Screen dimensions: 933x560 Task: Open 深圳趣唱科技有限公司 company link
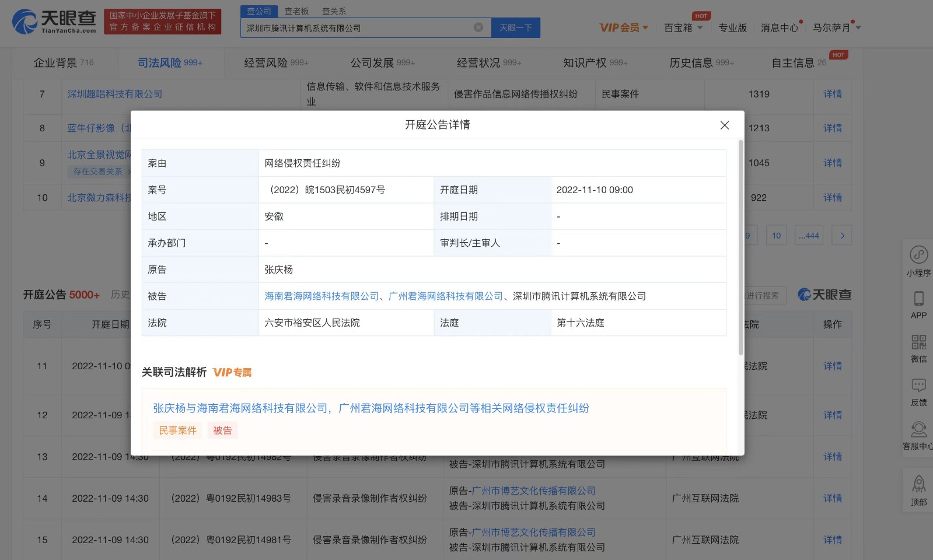pos(115,94)
